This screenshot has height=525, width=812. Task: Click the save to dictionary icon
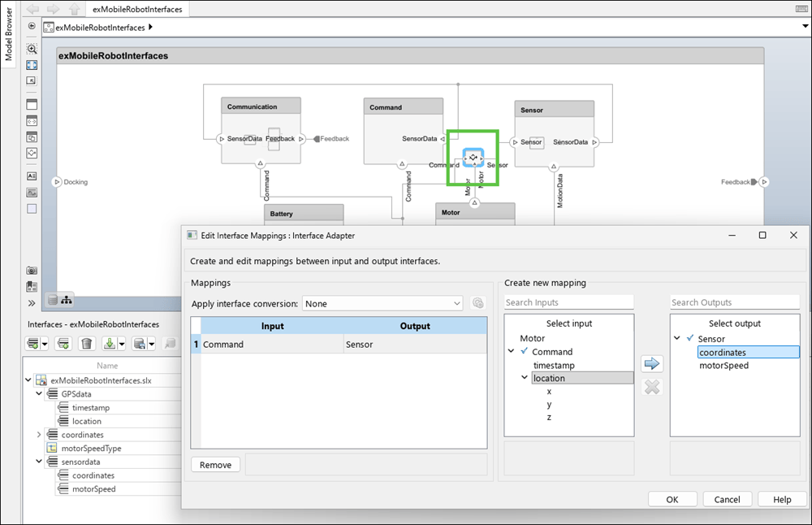pos(140,344)
